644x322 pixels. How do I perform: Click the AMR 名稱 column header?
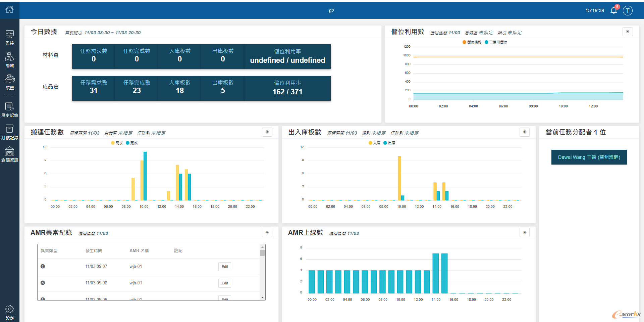pyautogui.click(x=139, y=250)
